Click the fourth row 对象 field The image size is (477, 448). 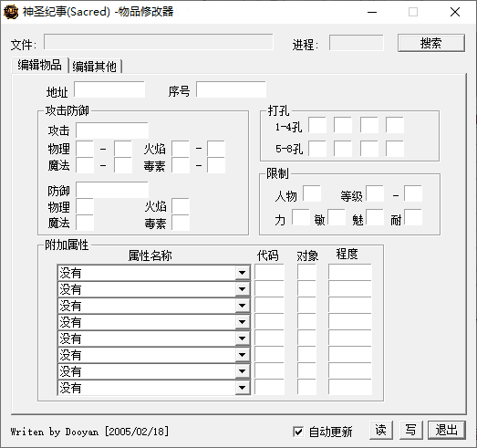click(x=307, y=322)
